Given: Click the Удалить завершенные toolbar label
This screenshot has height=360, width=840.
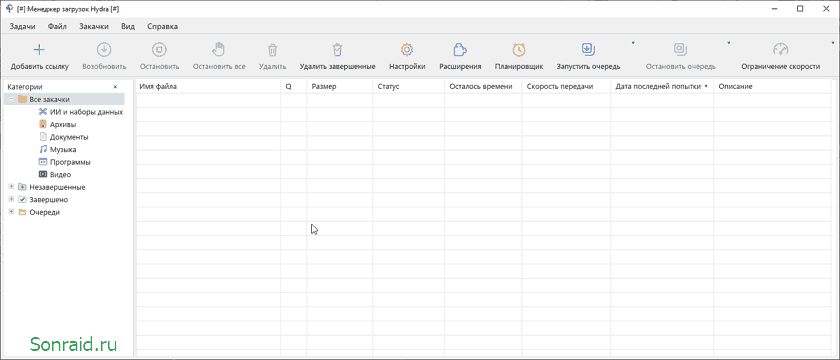Looking at the screenshot, I should pos(338,66).
